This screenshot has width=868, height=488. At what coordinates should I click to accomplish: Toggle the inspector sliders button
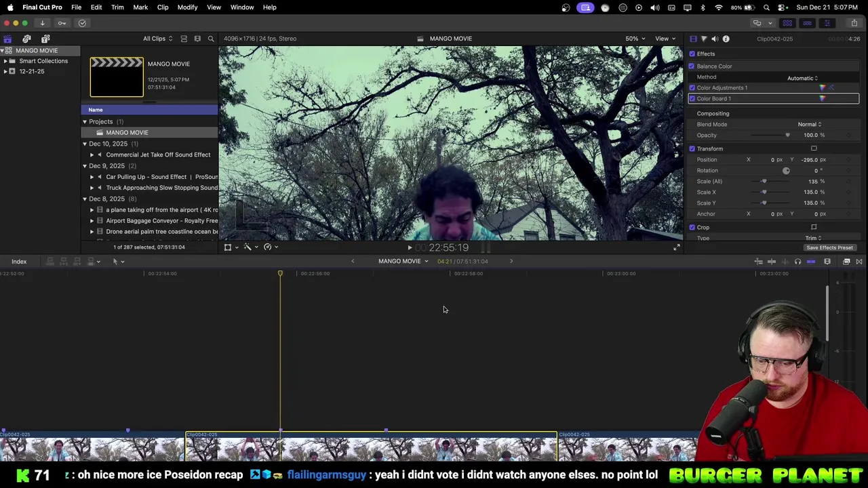[827, 23]
